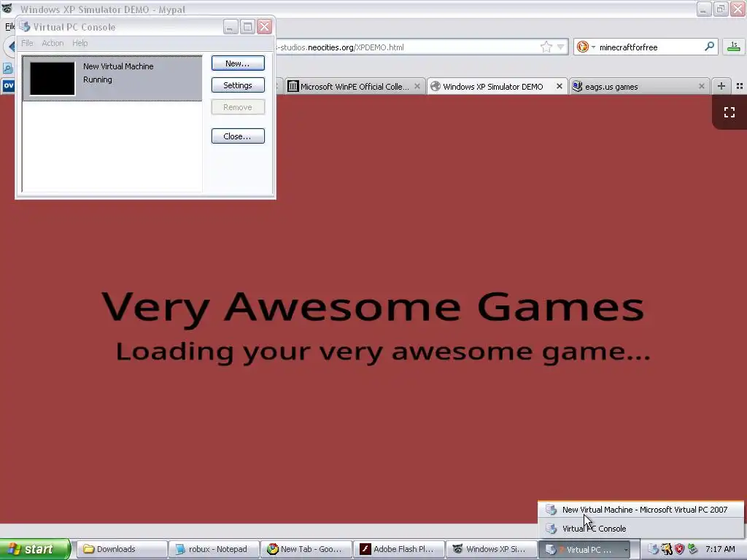The image size is (747, 560).
Task: Click the browser back arrow button
Action: click(x=10, y=47)
